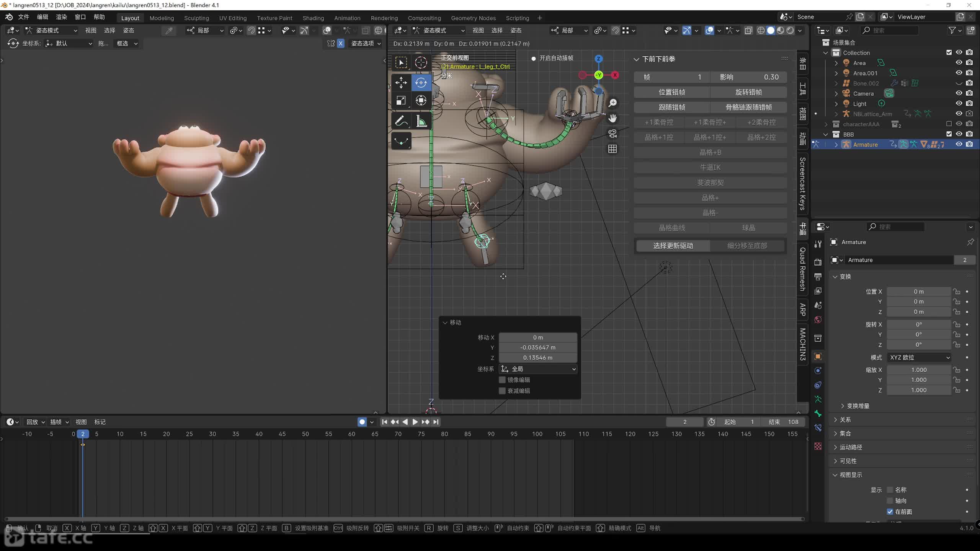Collapse the BBB collection
The image size is (980, 551).
(x=826, y=134)
